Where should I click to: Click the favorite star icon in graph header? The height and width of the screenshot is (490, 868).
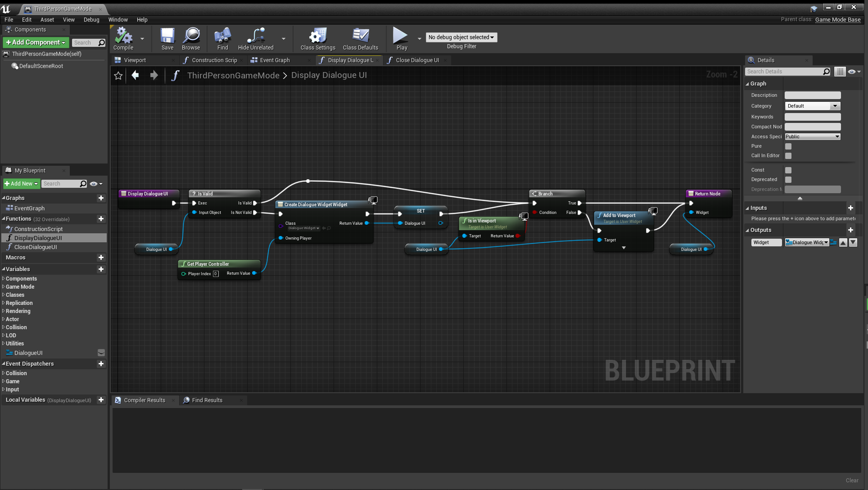click(118, 76)
